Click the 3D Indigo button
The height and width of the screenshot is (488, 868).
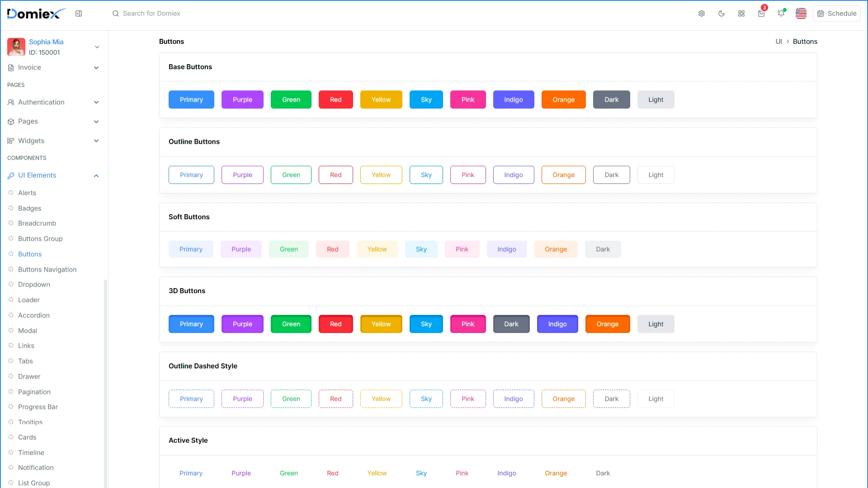coord(557,324)
